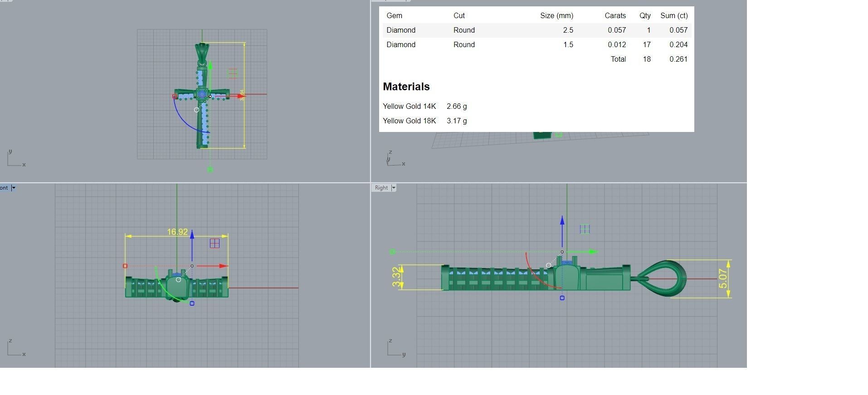Image resolution: width=868 pixels, height=395 pixels.
Task: Open the Front viewport title menu arrow
Action: point(14,188)
